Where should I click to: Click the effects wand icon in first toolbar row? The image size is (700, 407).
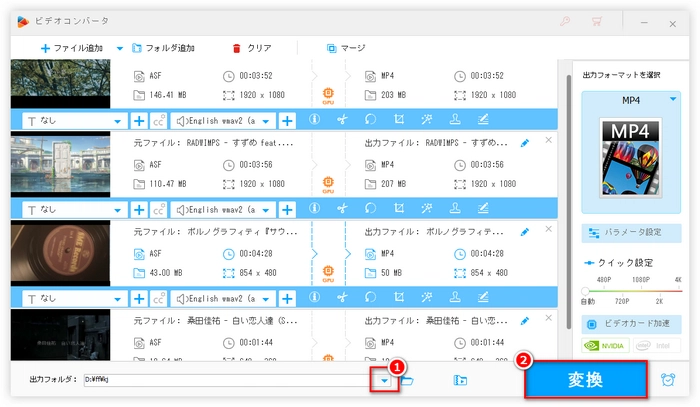click(427, 120)
